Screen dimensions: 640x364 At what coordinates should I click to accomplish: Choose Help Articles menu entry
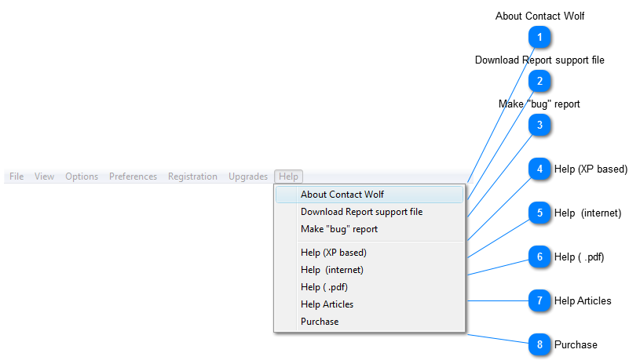(x=369, y=304)
